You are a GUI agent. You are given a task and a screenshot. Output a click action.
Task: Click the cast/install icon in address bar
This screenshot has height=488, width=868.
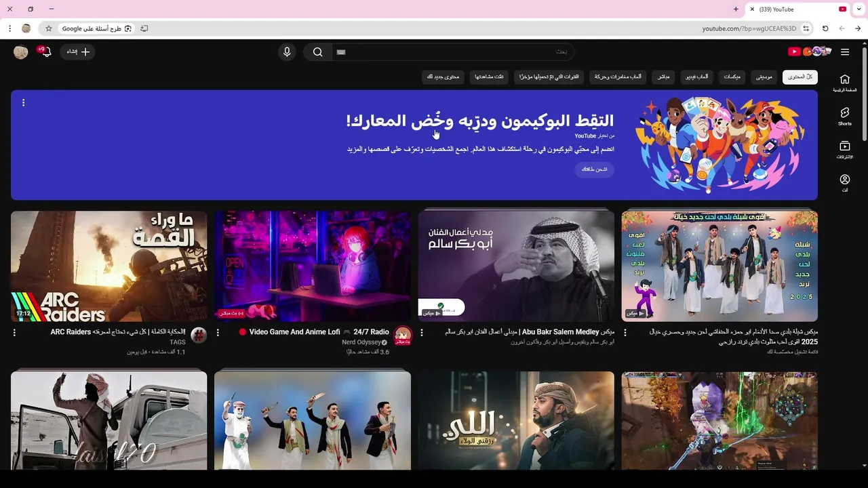(144, 28)
